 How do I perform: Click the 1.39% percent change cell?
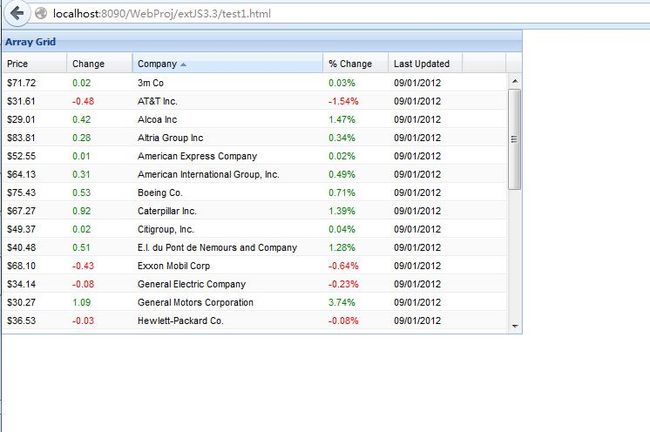[342, 211]
